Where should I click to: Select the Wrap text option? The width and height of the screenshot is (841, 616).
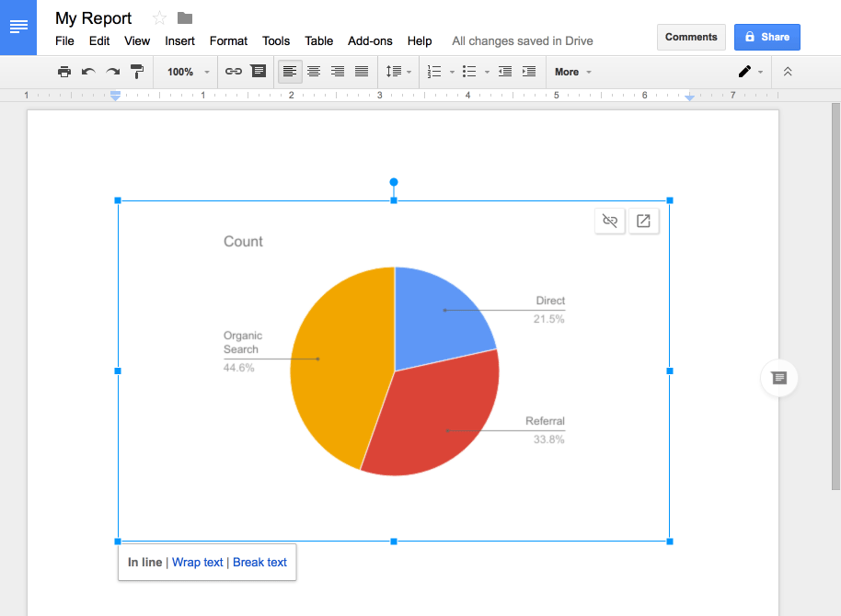tap(198, 562)
